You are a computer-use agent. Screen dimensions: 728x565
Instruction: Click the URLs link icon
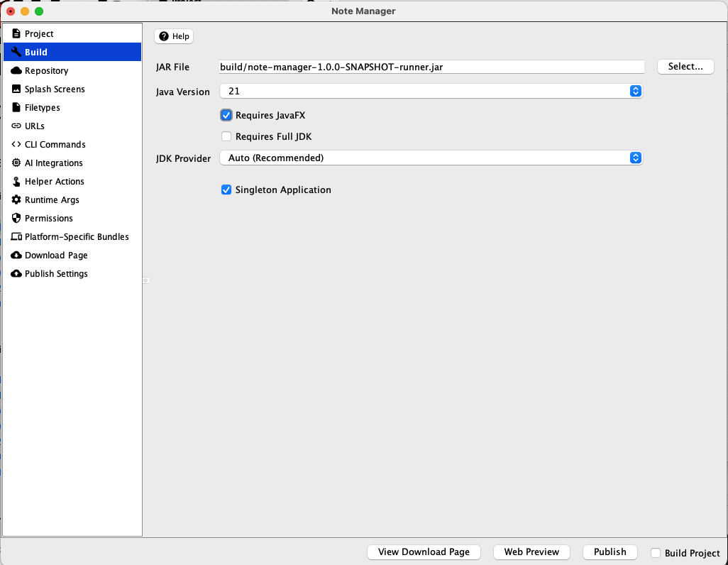click(x=16, y=126)
